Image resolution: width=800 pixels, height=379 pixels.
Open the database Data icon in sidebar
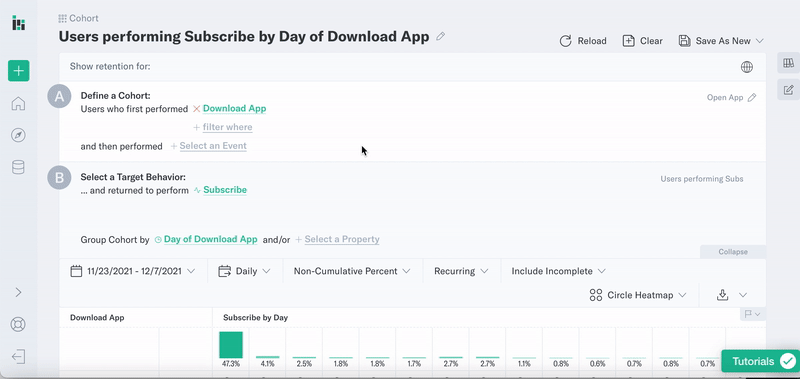pyautogui.click(x=18, y=167)
